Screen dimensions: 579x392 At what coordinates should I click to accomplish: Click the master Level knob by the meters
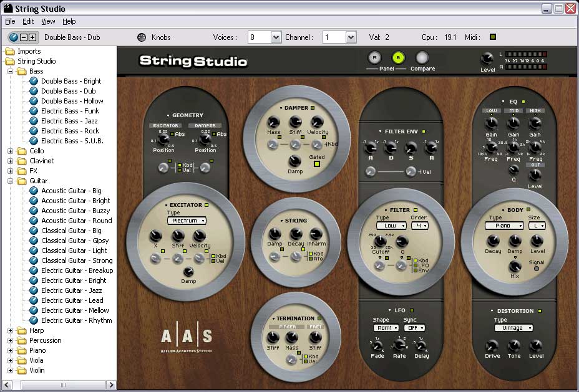point(487,59)
